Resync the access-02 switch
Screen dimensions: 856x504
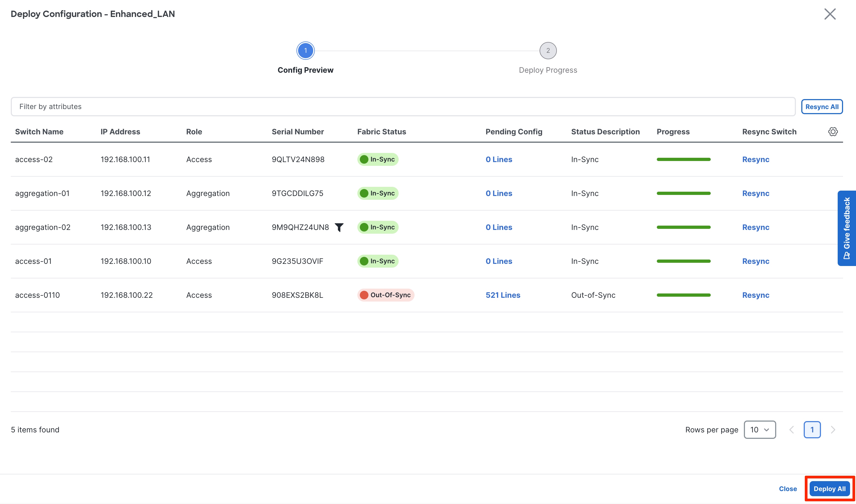click(755, 160)
